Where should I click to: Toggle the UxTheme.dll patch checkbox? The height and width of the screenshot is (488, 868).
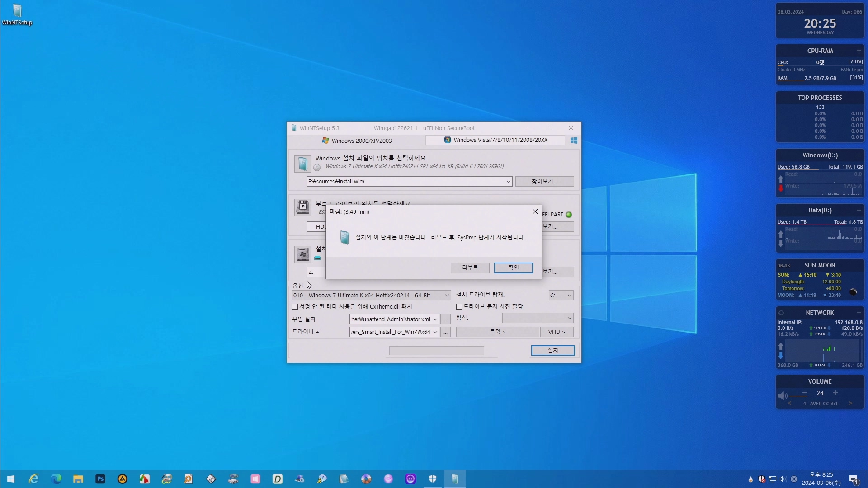click(295, 307)
